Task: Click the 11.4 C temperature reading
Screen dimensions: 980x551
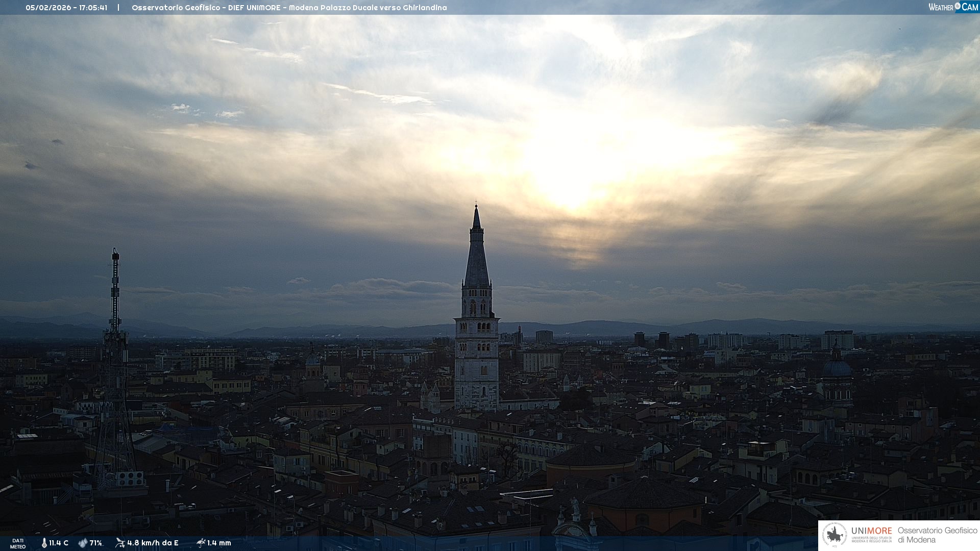Action: coord(59,543)
